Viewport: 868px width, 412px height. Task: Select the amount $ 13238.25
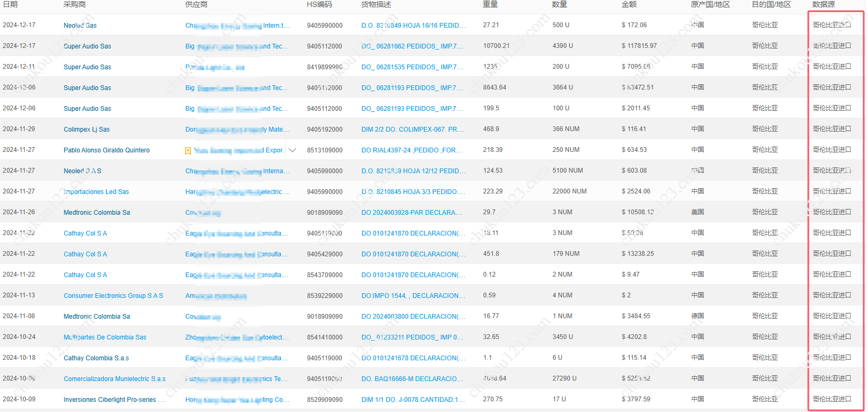pyautogui.click(x=638, y=254)
